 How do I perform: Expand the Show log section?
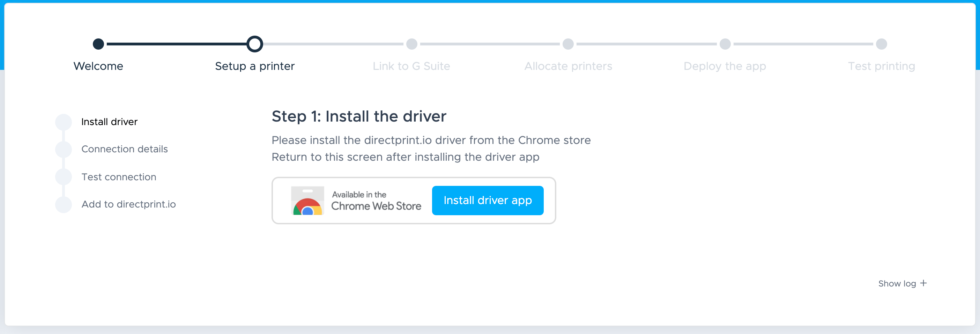[x=897, y=283]
